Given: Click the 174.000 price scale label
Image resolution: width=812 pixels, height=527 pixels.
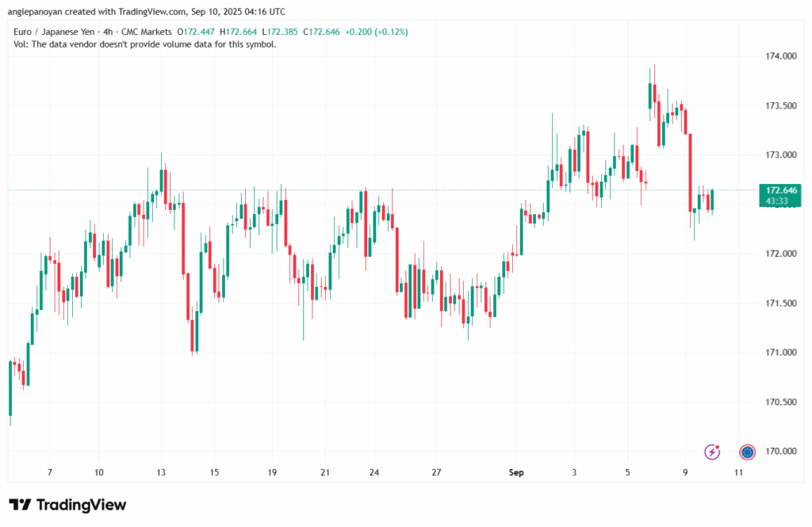Looking at the screenshot, I should [x=780, y=56].
